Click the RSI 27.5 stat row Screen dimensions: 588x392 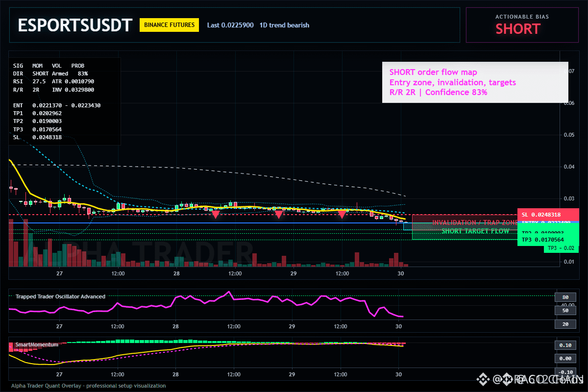coord(29,81)
